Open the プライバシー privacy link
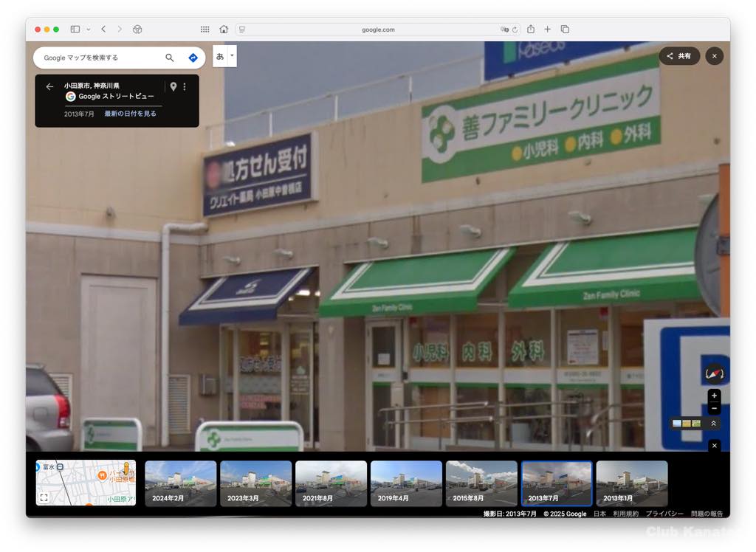Viewport: 756px width, 552px height. (x=664, y=514)
